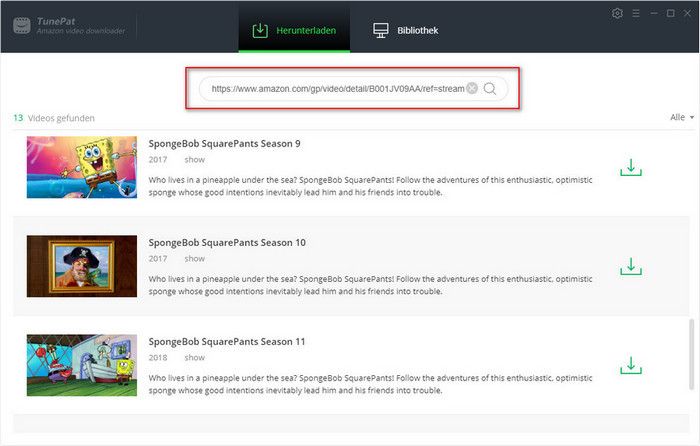Click the show label under Season 9
This screenshot has height=446, width=700.
[195, 159]
